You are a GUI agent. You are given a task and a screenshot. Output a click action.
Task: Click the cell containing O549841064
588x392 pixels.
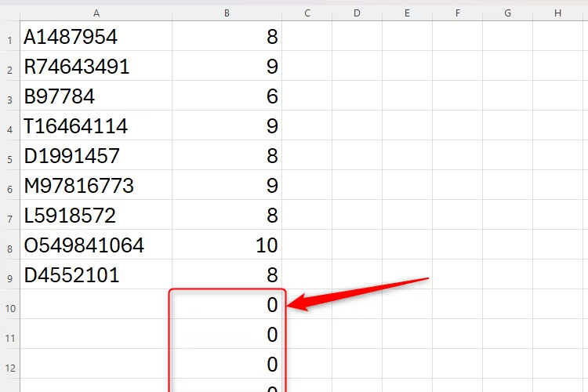[x=96, y=245]
